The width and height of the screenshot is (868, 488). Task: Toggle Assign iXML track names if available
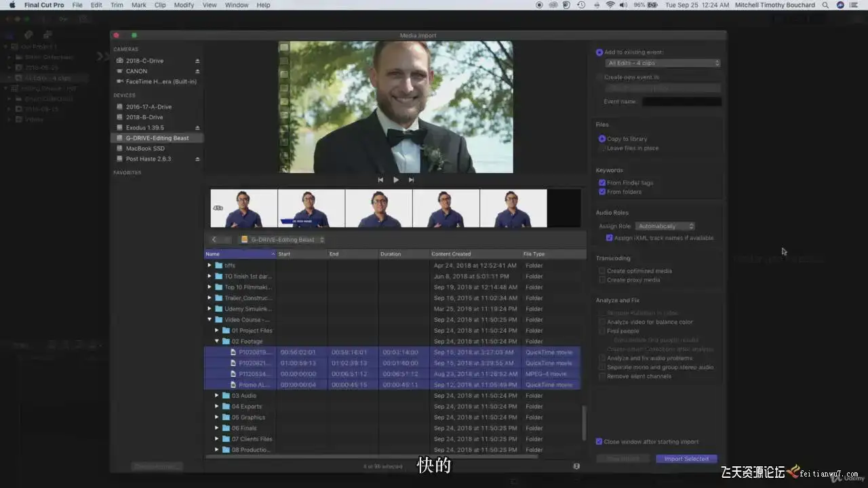pos(609,238)
